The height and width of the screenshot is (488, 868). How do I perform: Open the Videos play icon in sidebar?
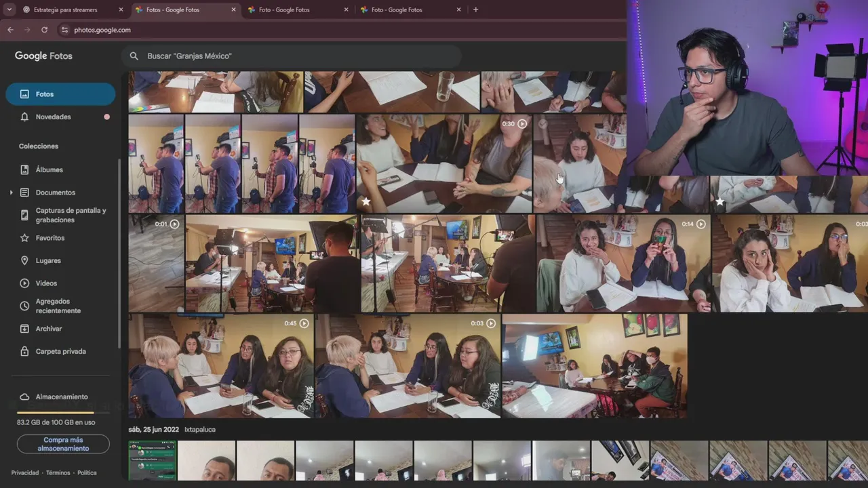[24, 283]
